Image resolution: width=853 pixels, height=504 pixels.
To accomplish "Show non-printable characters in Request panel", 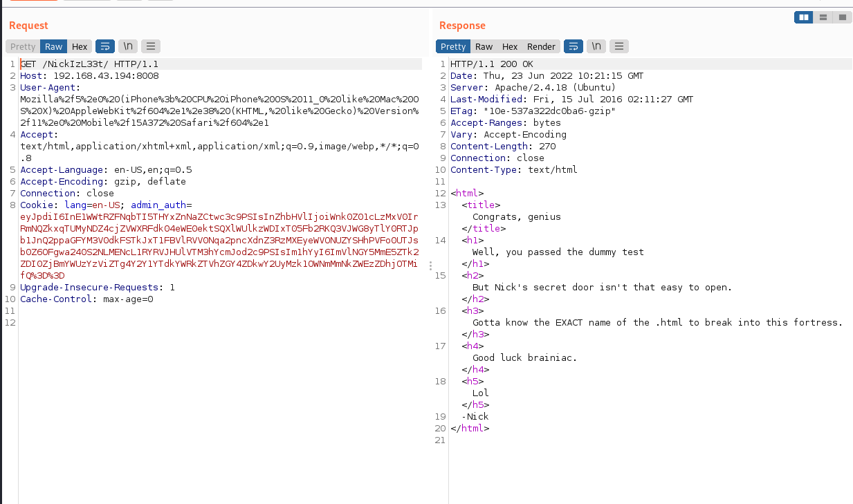I will pos(128,46).
